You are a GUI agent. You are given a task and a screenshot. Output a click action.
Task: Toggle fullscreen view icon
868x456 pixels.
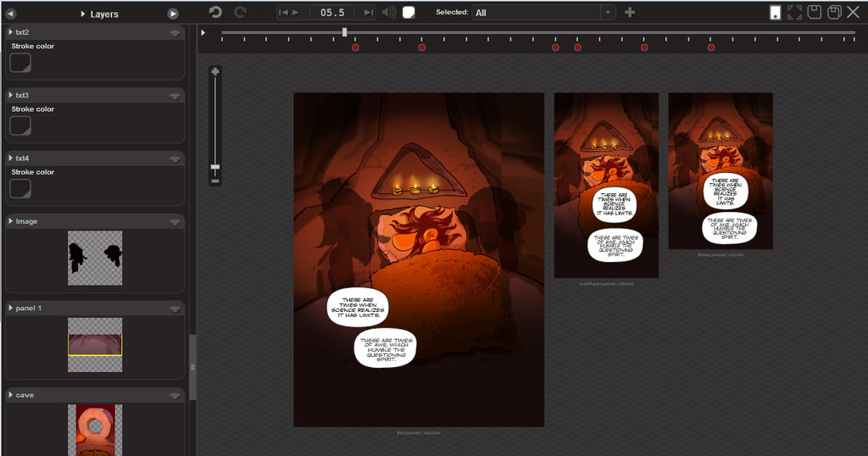coord(795,12)
